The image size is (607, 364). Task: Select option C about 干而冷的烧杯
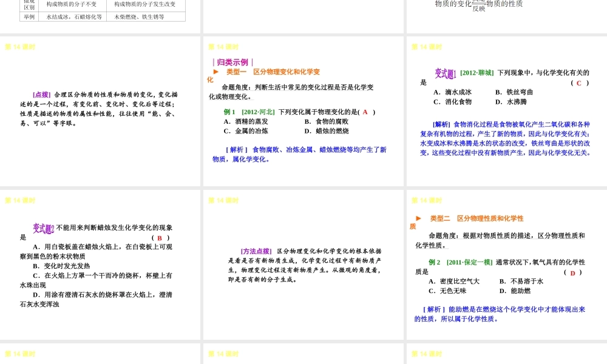pos(96,280)
